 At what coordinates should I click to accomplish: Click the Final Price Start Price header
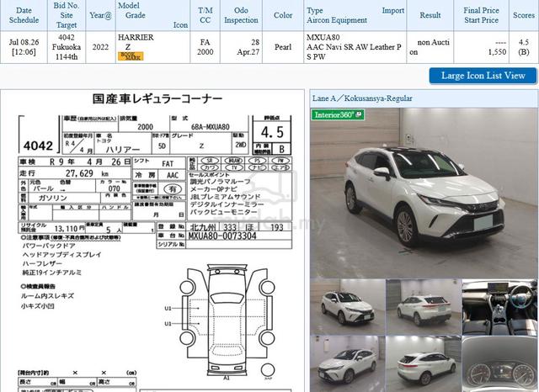click(x=481, y=15)
